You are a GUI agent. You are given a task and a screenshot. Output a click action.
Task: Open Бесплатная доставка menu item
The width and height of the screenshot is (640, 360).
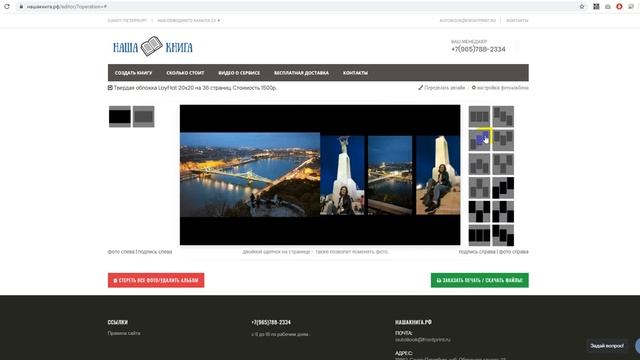tap(301, 73)
